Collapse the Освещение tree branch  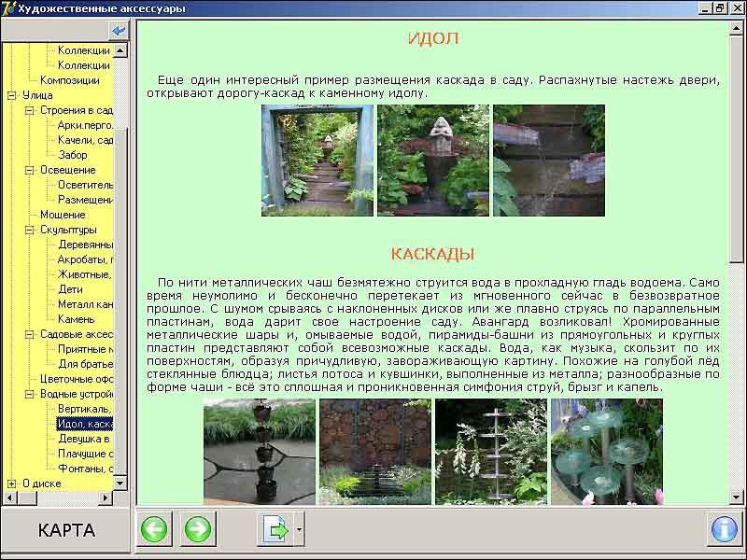[29, 170]
